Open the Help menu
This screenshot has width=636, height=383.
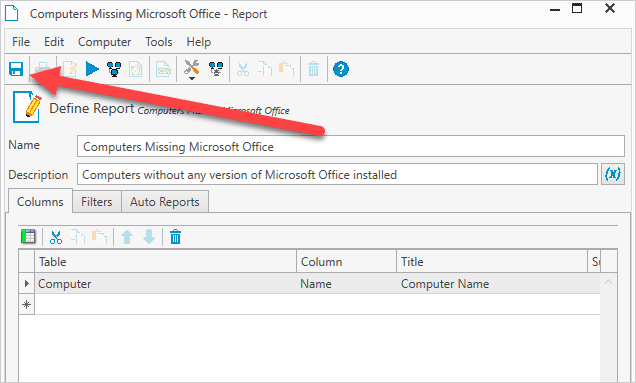point(199,42)
